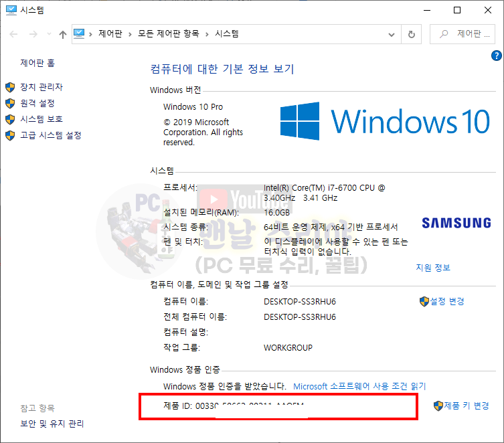Click shield icon beside 시스템 보호

tap(10, 119)
